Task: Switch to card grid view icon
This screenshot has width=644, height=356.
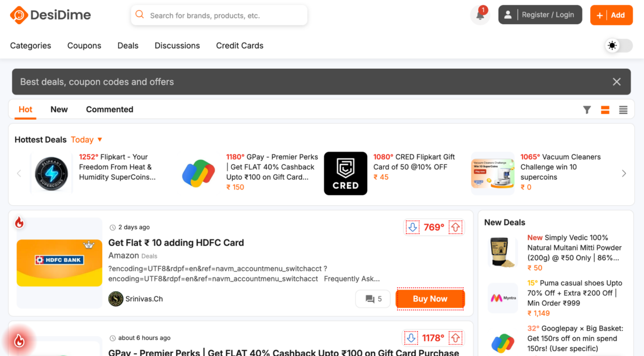Action: (605, 110)
